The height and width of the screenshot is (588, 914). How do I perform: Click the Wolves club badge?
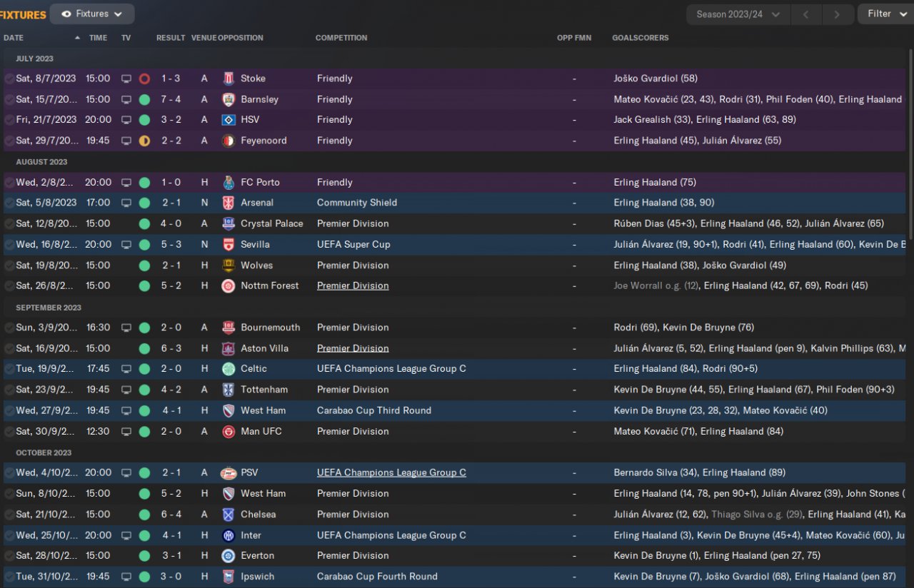point(228,265)
